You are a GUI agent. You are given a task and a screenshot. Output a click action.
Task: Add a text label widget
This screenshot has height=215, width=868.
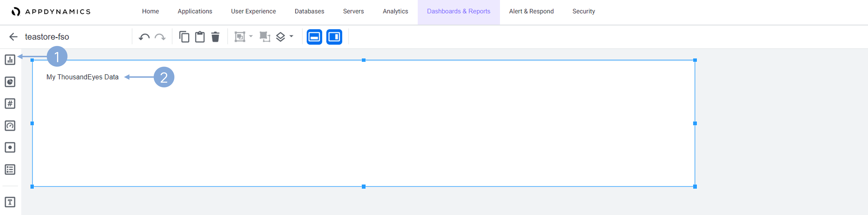pyautogui.click(x=10, y=202)
